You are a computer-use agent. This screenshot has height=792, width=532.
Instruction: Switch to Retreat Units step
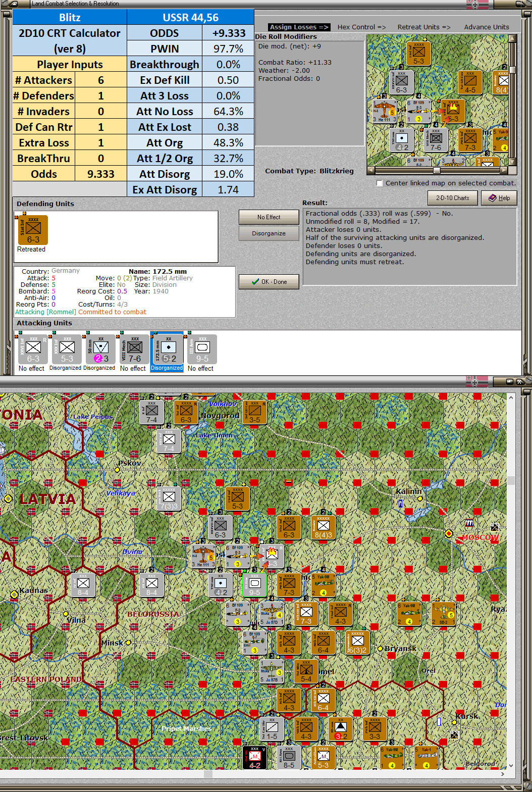pos(424,27)
